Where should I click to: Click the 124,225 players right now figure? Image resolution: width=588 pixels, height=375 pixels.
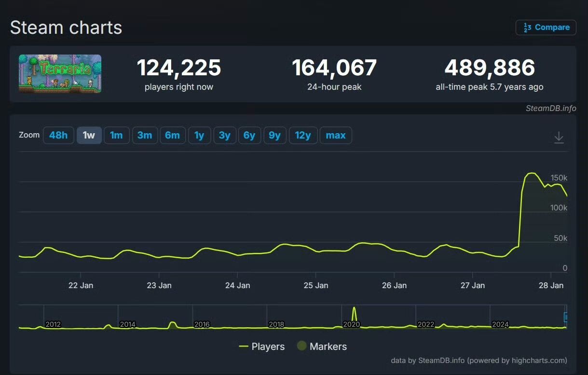point(179,68)
